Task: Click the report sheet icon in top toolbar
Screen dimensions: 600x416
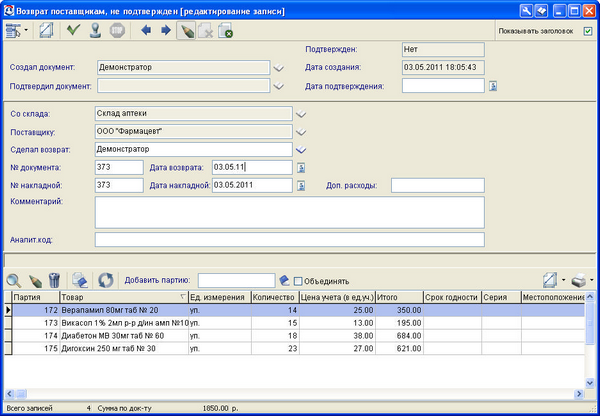Action: (x=46, y=31)
